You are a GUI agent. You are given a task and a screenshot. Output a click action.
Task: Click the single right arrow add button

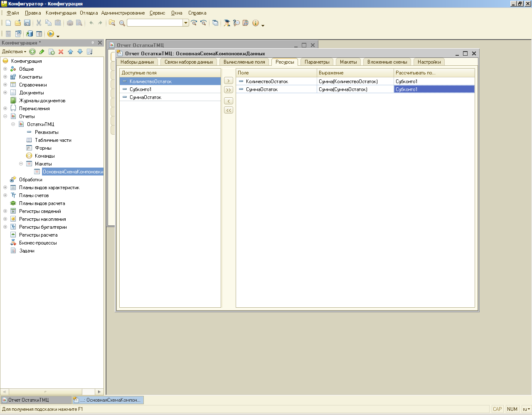pos(229,81)
